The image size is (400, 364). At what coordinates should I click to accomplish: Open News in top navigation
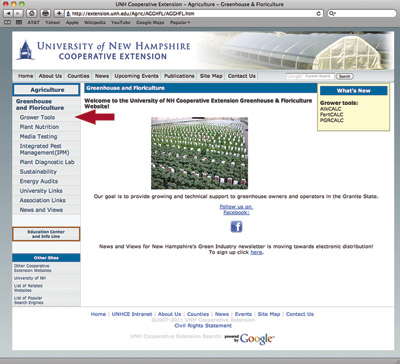click(102, 76)
